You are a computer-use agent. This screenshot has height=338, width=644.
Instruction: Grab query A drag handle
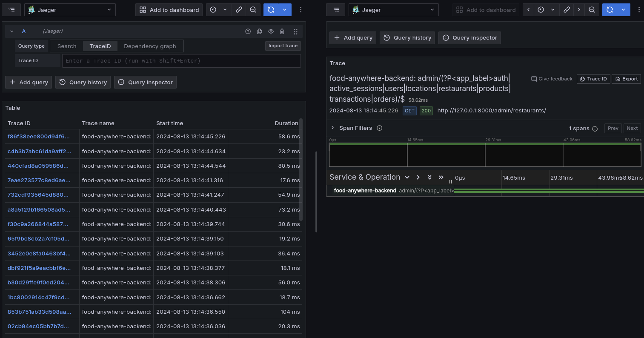tap(296, 32)
